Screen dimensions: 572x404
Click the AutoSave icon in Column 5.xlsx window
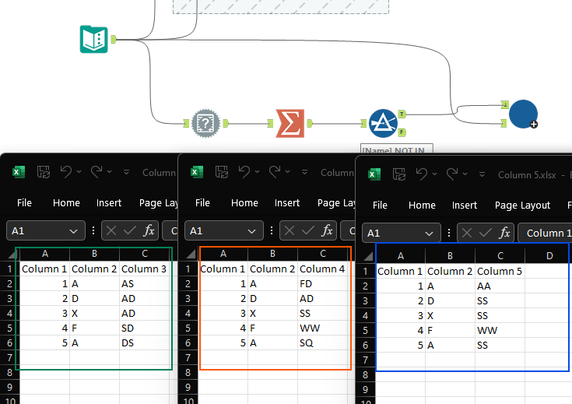(x=399, y=174)
